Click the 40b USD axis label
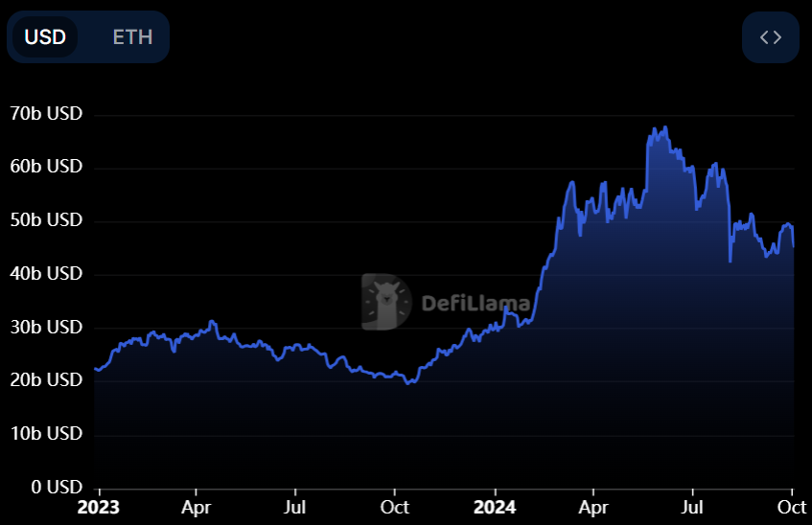 click(44, 274)
